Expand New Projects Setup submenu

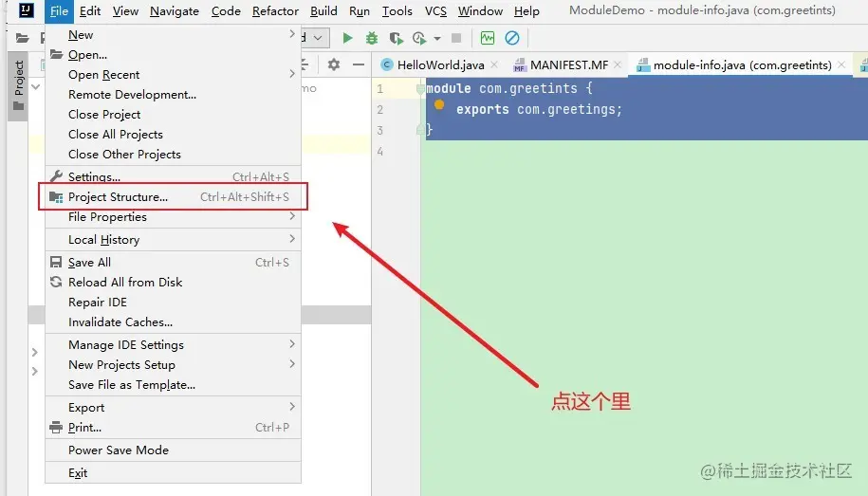173,365
